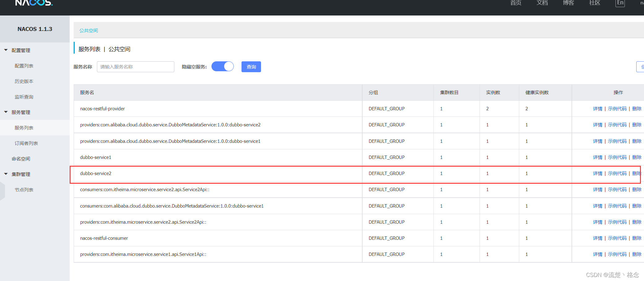
Task: Open 详情 for consumers Service2Api row
Action: click(598, 190)
